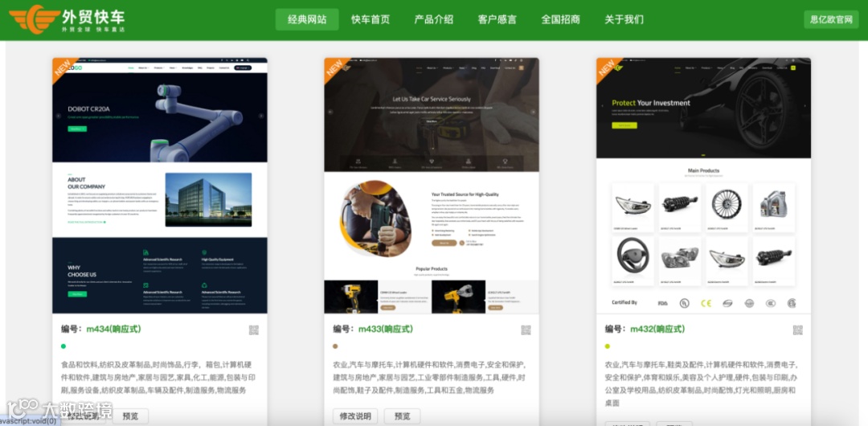Click the 外贸快车 winged logo
The height and width of the screenshot is (426, 868).
[67, 19]
